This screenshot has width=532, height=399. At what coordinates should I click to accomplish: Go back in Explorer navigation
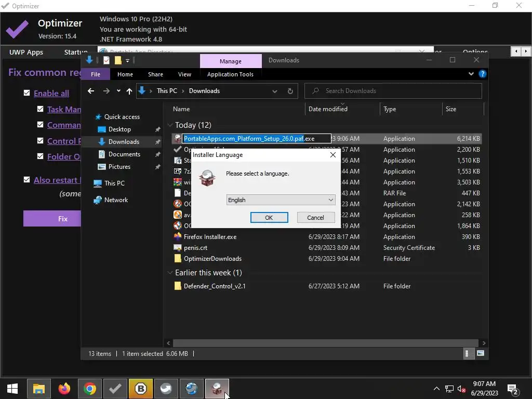click(91, 91)
